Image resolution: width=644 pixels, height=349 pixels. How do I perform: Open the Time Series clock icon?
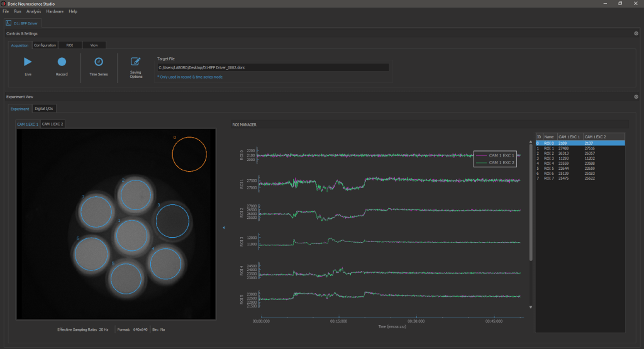[x=99, y=62]
